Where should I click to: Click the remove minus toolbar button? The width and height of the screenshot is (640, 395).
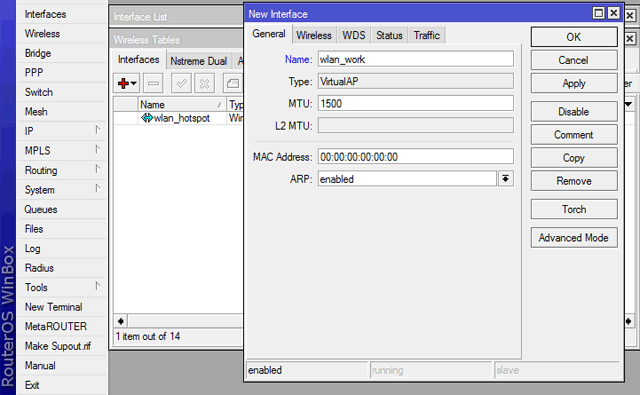[153, 84]
